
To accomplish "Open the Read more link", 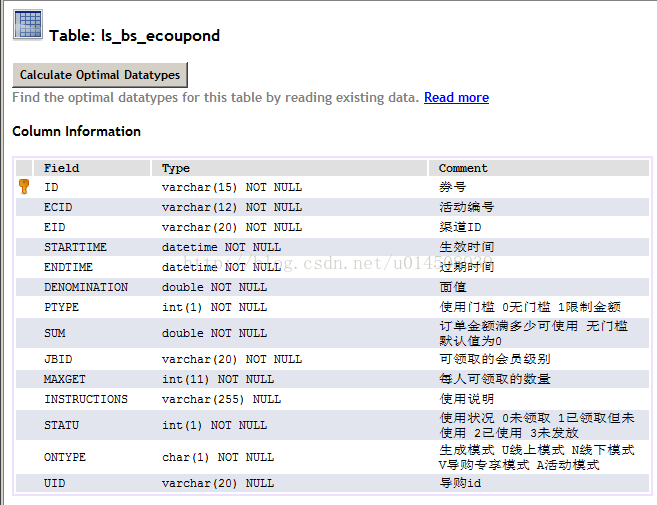I will (x=456, y=98).
